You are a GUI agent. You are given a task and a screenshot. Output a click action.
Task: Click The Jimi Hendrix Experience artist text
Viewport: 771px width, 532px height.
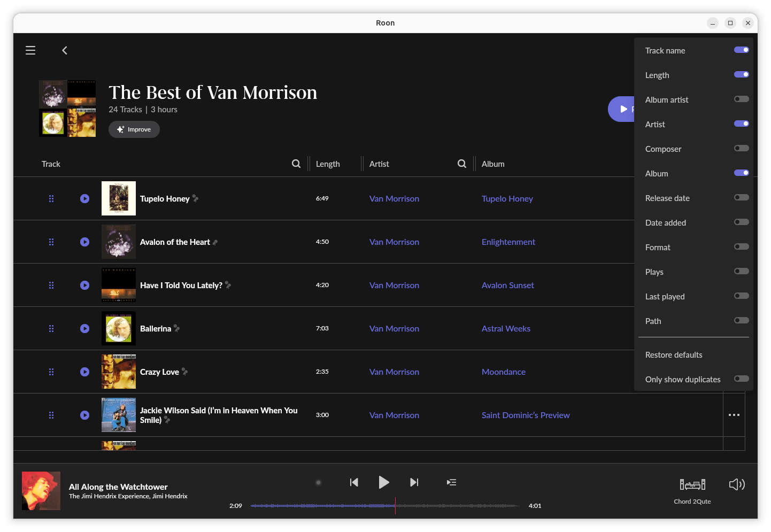tap(110, 496)
